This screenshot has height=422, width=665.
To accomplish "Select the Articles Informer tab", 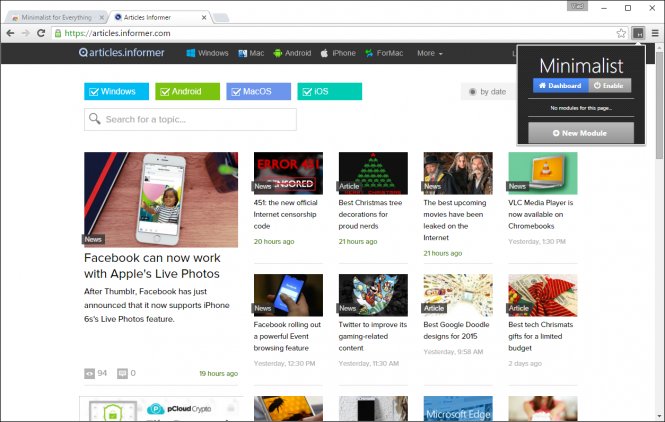I will pos(159,17).
